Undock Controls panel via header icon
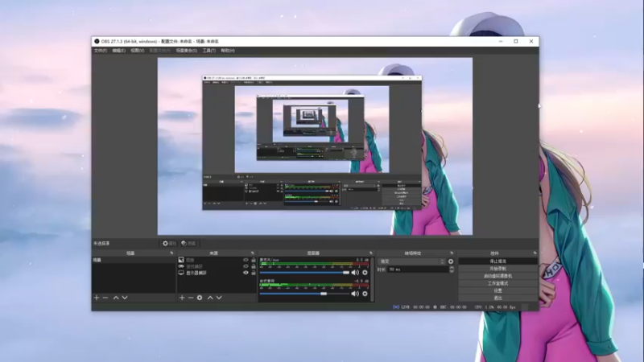 coord(535,253)
